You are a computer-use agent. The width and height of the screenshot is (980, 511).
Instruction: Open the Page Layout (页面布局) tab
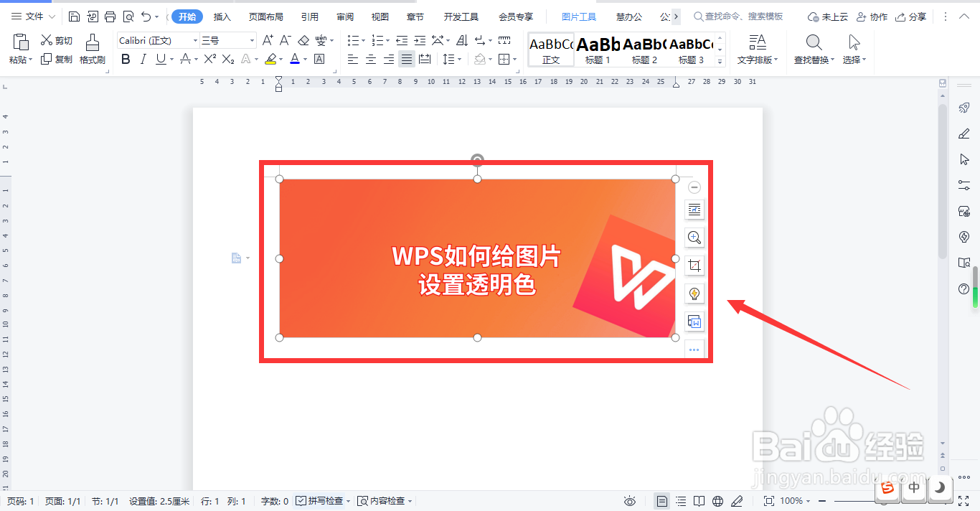[x=265, y=17]
